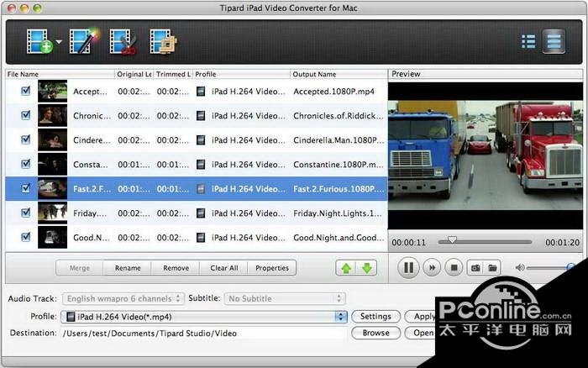Uncheck the Fast 2 Furious checkbox
This screenshot has width=588, height=368.
pos(25,188)
